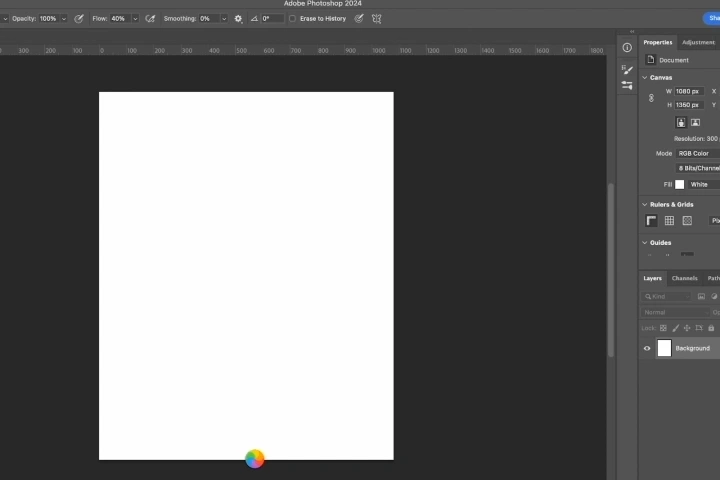Image resolution: width=720 pixels, height=480 pixels.
Task: Open the Info panel icon
Action: click(627, 48)
